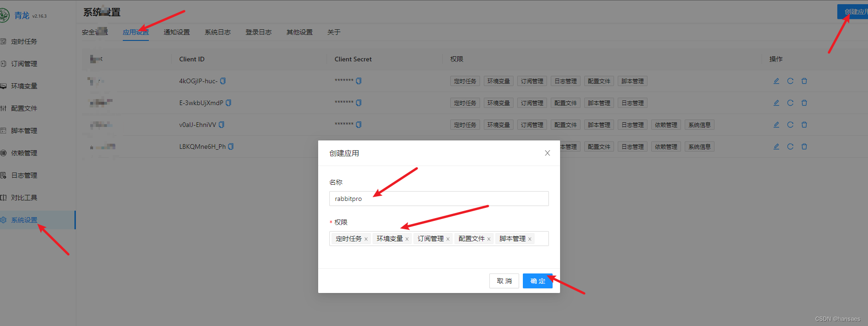This screenshot has height=326, width=868.
Task: Open the 系统日志 tab
Action: click(218, 32)
